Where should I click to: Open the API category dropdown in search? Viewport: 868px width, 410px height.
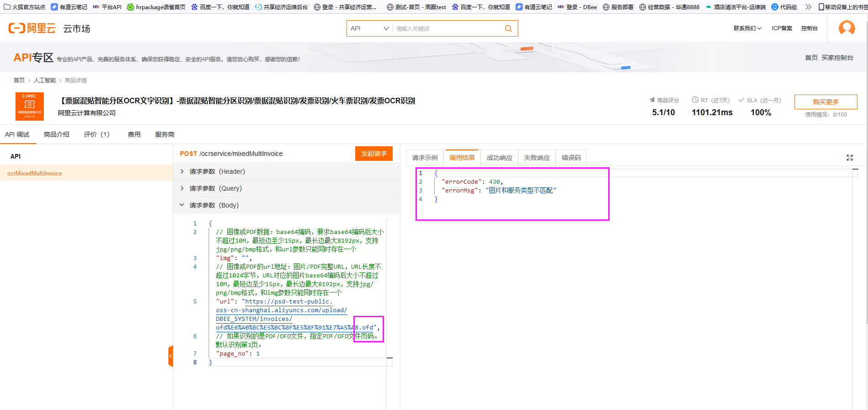point(369,28)
